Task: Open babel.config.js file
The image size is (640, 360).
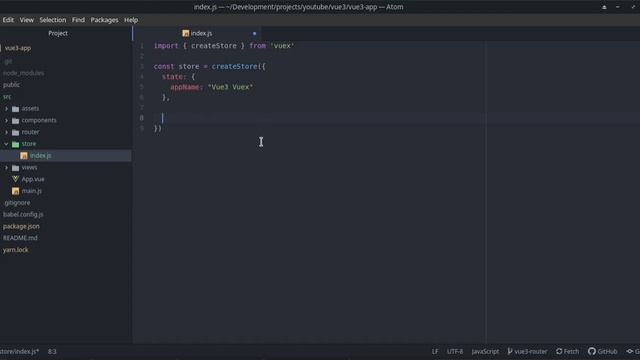Action: pos(23,214)
